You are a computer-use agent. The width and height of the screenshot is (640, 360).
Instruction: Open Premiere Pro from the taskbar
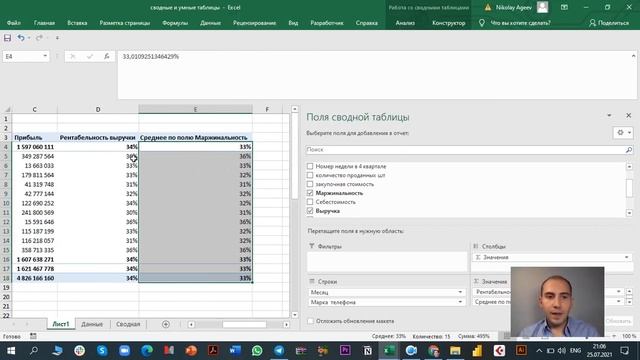coord(345,351)
